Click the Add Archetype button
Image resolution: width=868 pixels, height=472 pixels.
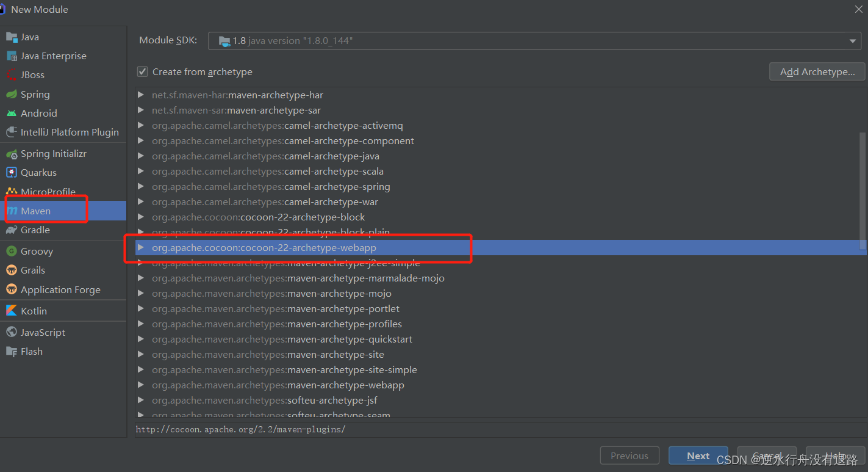coord(817,71)
